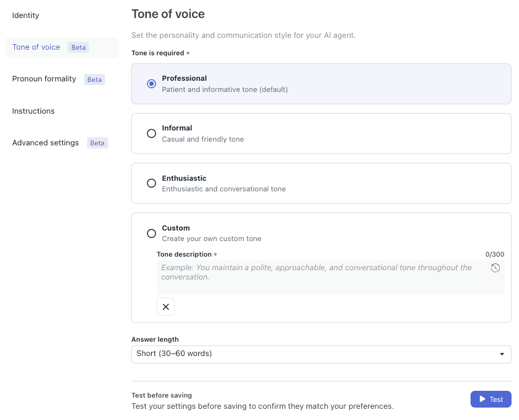The image size is (519, 420).
Task: Click the play icon inside the Test button
Action: tap(482, 399)
